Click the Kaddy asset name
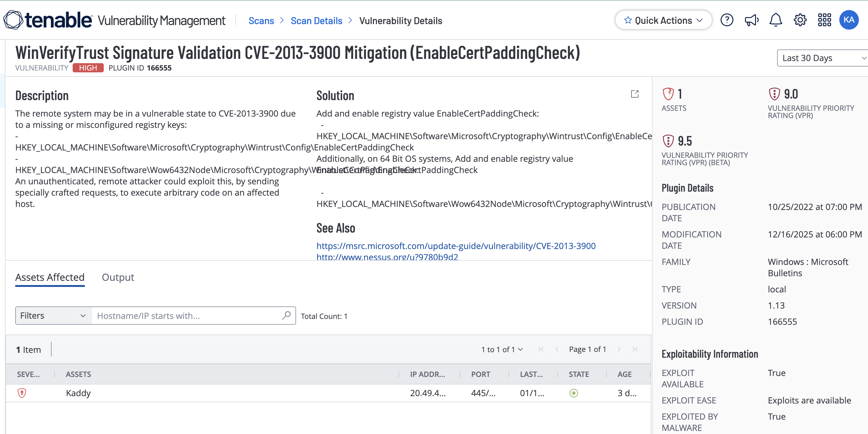Image resolution: width=868 pixels, height=434 pixels. pos(78,393)
